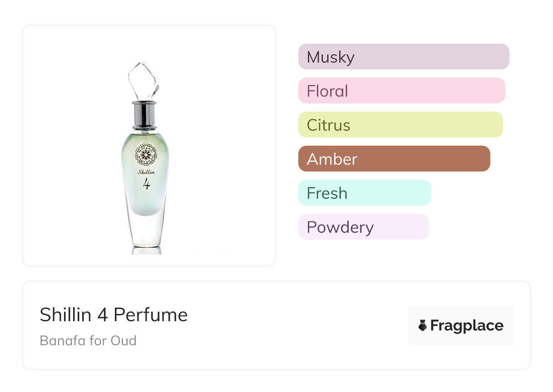Choose the Citrus accord bar
The image size is (553, 392).
pos(400,125)
